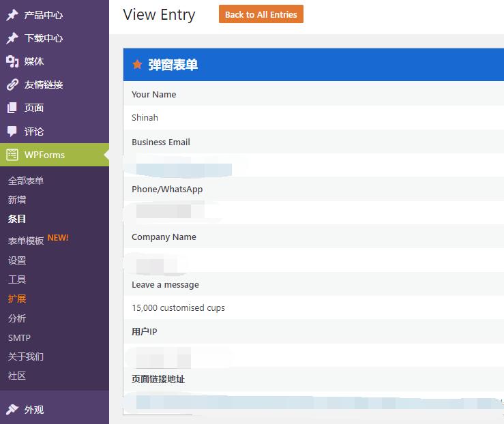
Task: Click the Business Email field label
Action: point(161,142)
